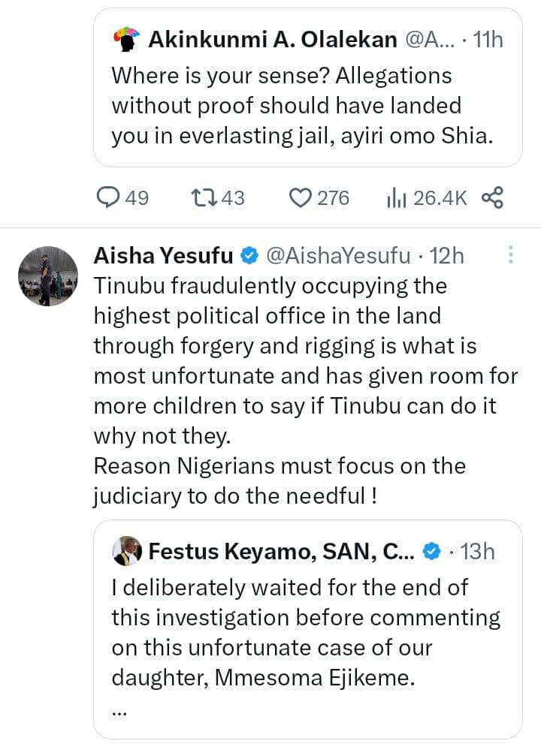Open the Akinkunmi A. Olalekan name link
Screen dimensions: 541x756
272,39
